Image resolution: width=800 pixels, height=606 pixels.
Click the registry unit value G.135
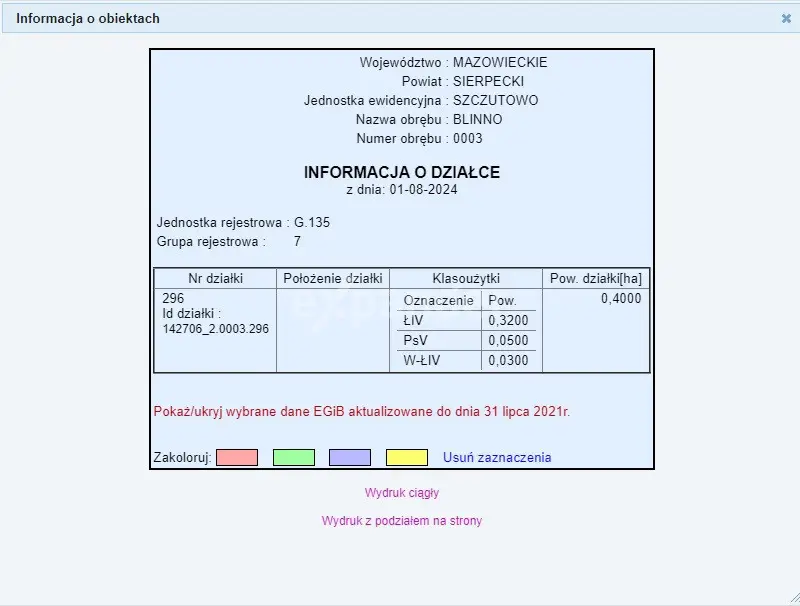click(312, 222)
